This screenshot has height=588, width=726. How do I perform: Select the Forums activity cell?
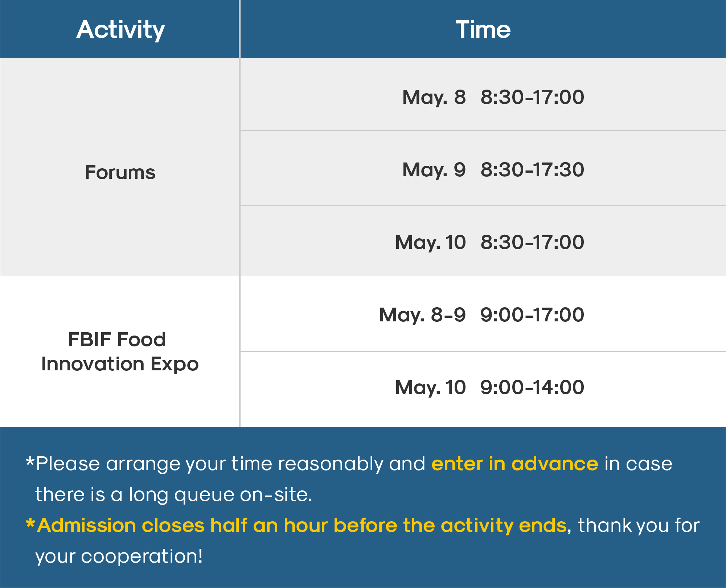120,167
